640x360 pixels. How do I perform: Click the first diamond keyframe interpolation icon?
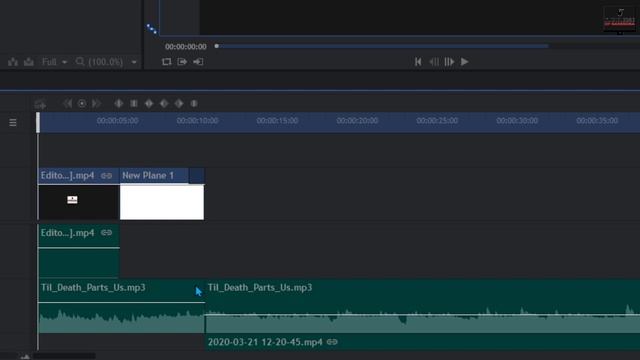point(119,104)
